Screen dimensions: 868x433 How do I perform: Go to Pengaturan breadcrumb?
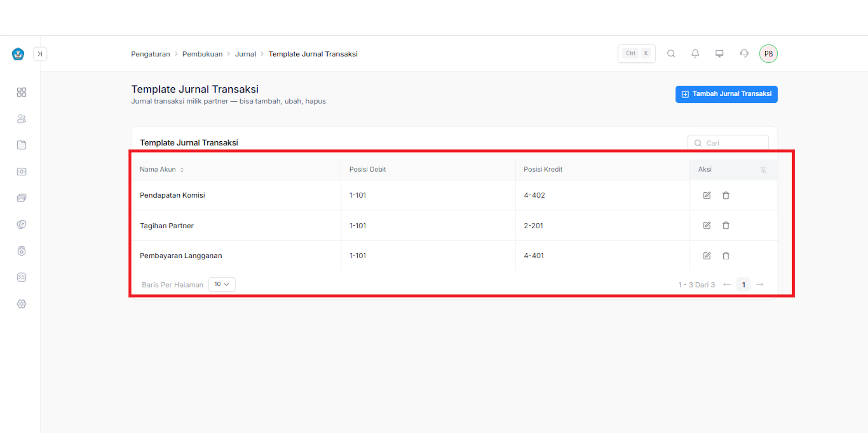(150, 54)
